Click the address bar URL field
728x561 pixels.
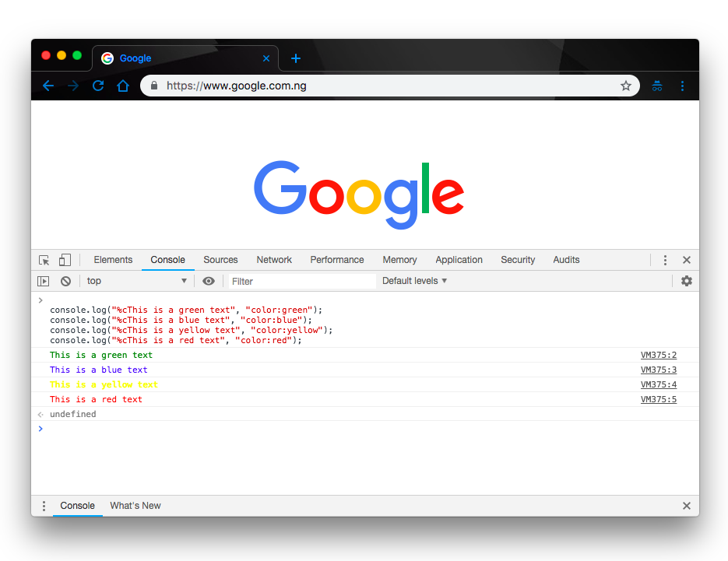pyautogui.click(x=390, y=86)
